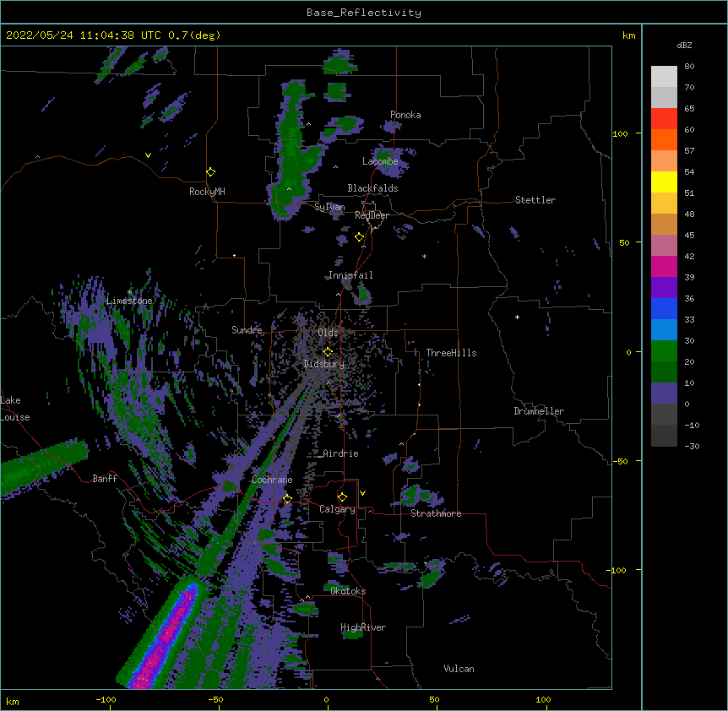Select the orange 57-60 dBZ legend swatch
Image resolution: width=728 pixels, height=711 pixels.
pos(664,139)
